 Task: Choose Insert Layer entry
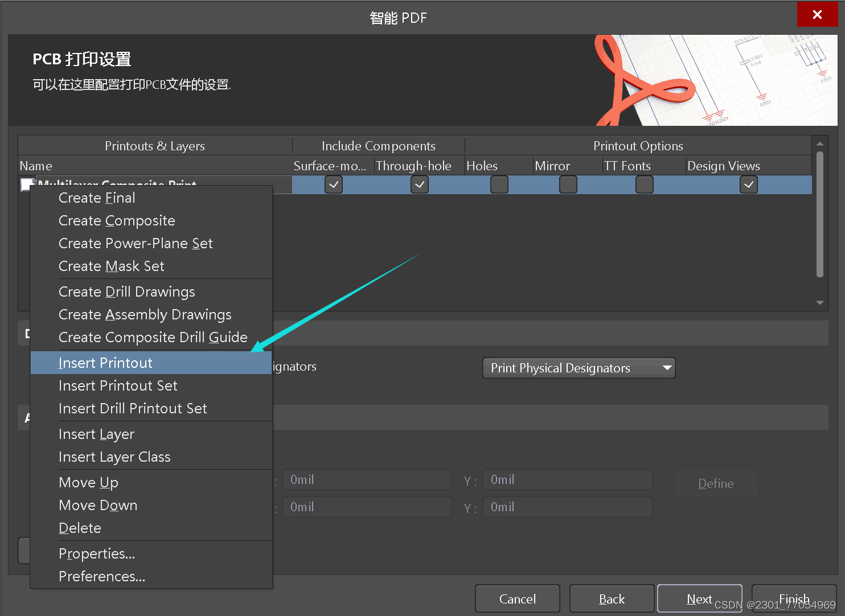tap(151, 434)
